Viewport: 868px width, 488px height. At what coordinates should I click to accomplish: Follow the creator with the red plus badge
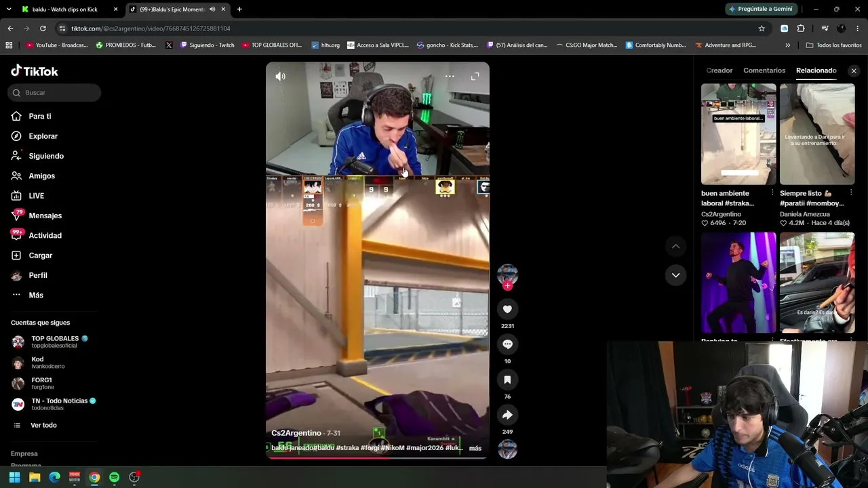tap(507, 286)
